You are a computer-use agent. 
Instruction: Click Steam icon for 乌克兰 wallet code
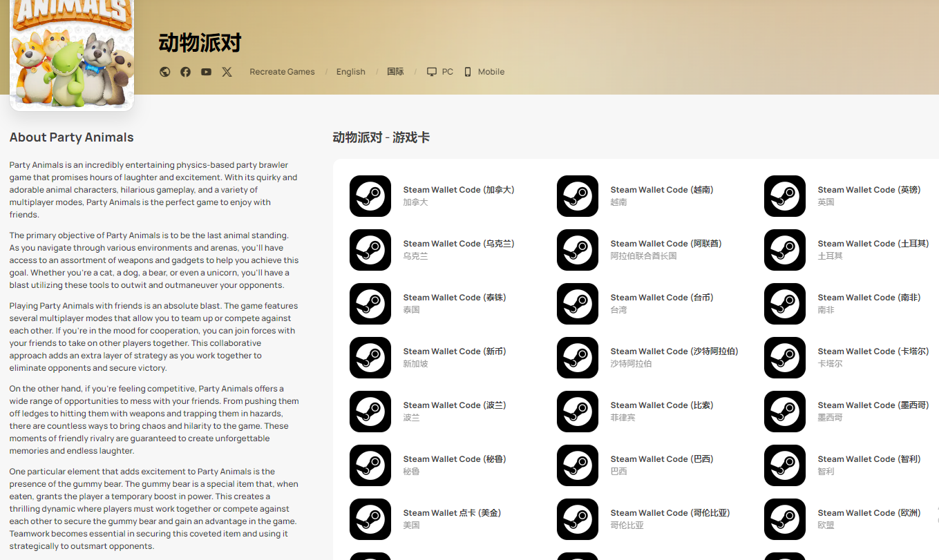point(370,250)
